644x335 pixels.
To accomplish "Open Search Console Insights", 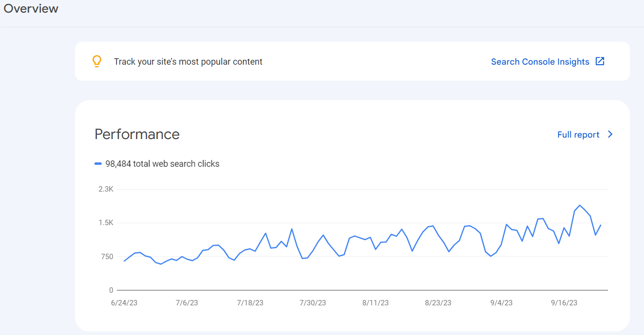I will point(540,61).
